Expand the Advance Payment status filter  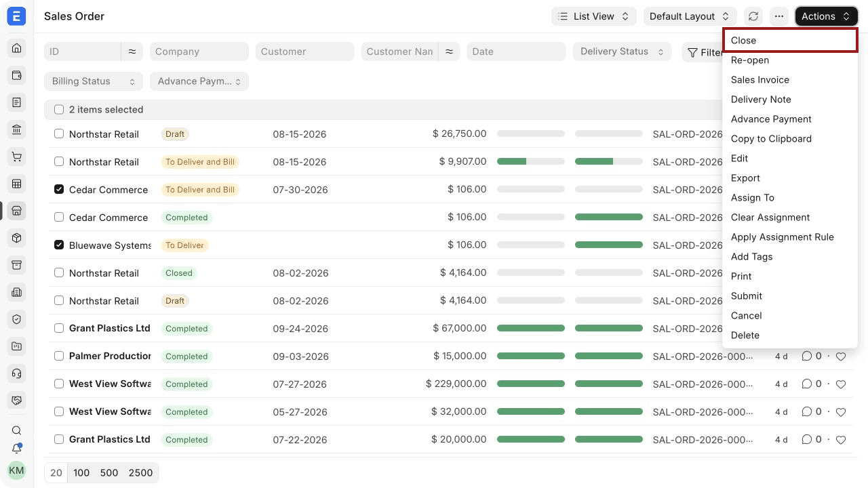point(199,81)
